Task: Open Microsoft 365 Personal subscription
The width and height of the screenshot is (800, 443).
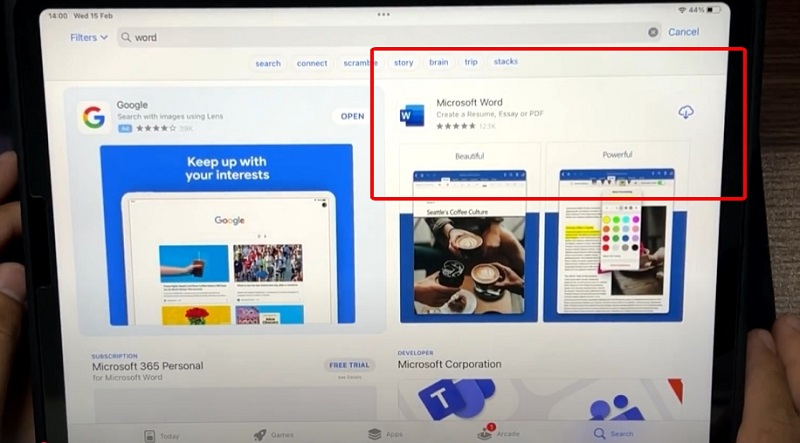Action: pos(147,366)
